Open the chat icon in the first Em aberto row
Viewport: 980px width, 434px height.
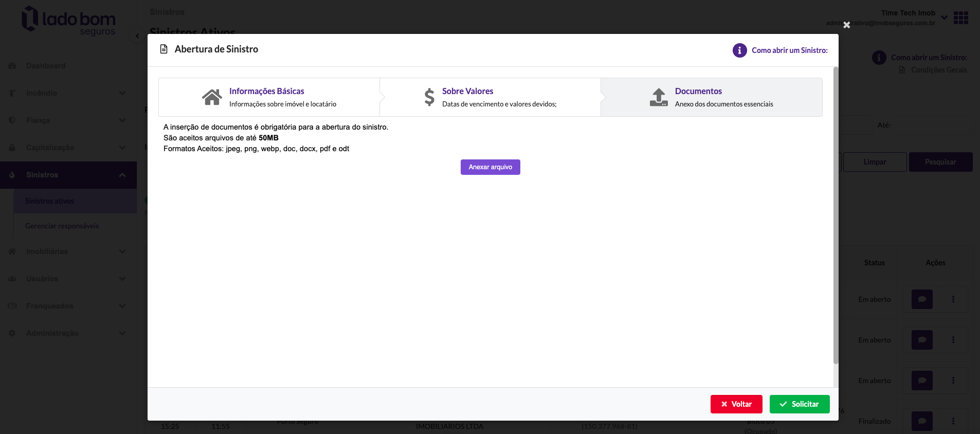pyautogui.click(x=922, y=299)
